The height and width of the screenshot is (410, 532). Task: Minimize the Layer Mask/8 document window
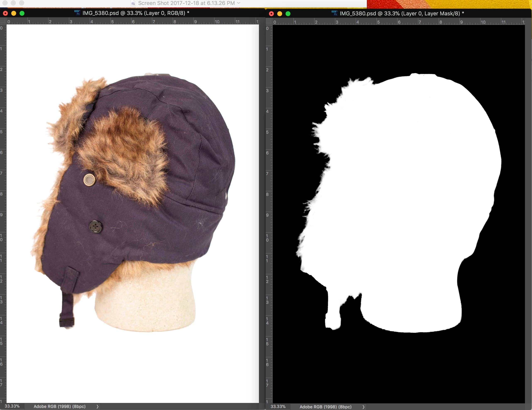tap(280, 14)
